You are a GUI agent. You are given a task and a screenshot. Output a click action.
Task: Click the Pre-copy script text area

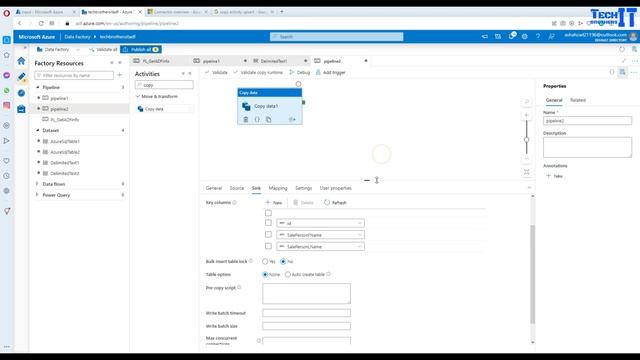click(306, 293)
